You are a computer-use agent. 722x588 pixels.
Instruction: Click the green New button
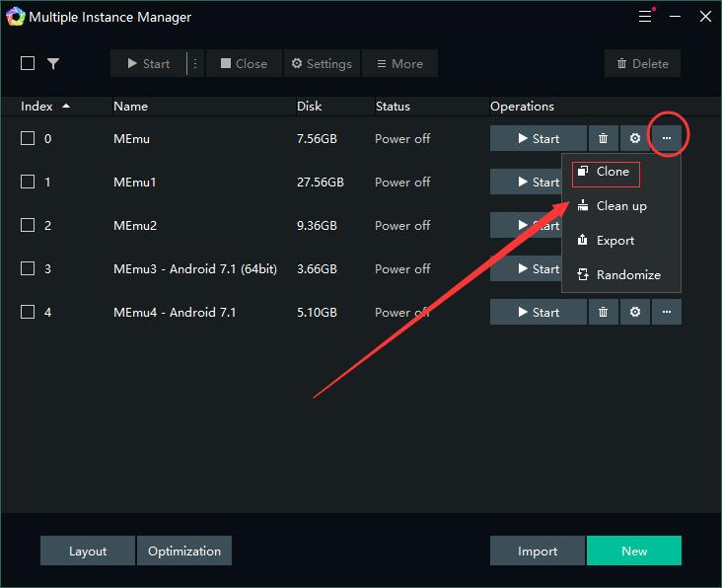click(x=633, y=551)
